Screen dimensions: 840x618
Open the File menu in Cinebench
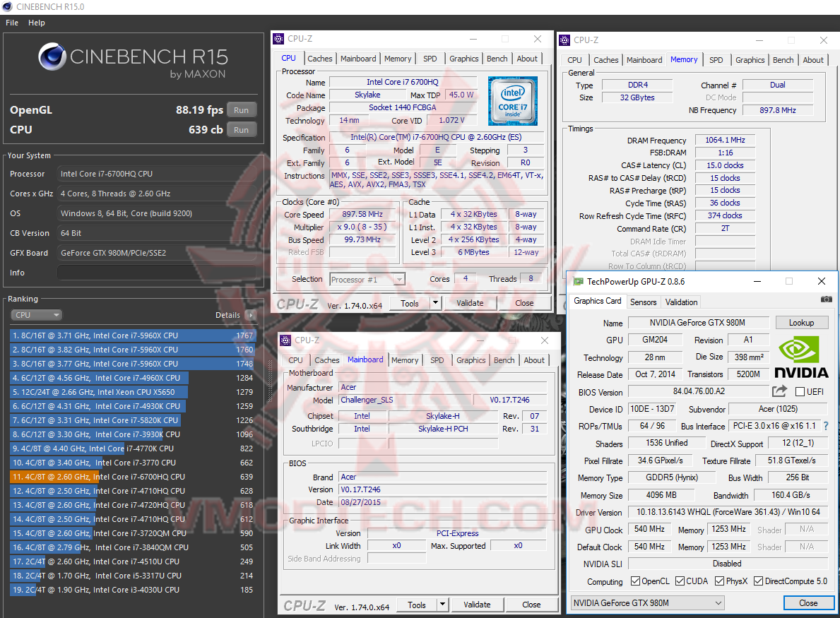pyautogui.click(x=12, y=23)
